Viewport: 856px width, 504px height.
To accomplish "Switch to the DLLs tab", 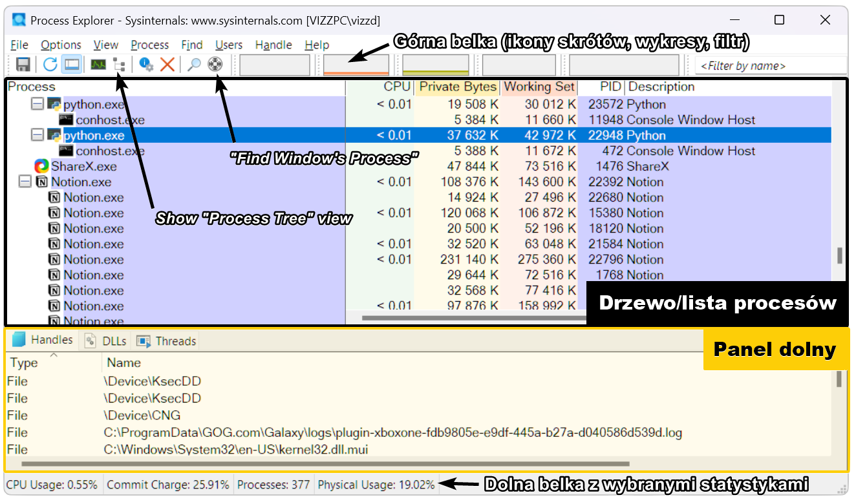I will coord(105,341).
